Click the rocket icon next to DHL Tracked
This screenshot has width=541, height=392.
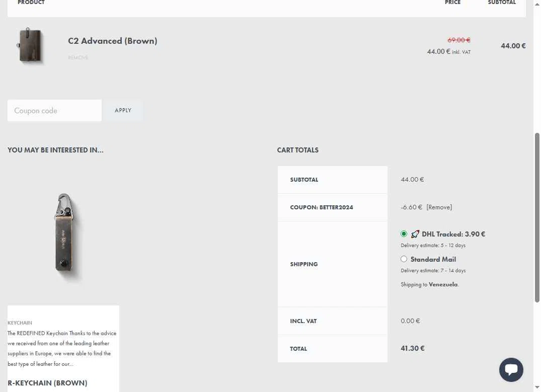point(415,234)
